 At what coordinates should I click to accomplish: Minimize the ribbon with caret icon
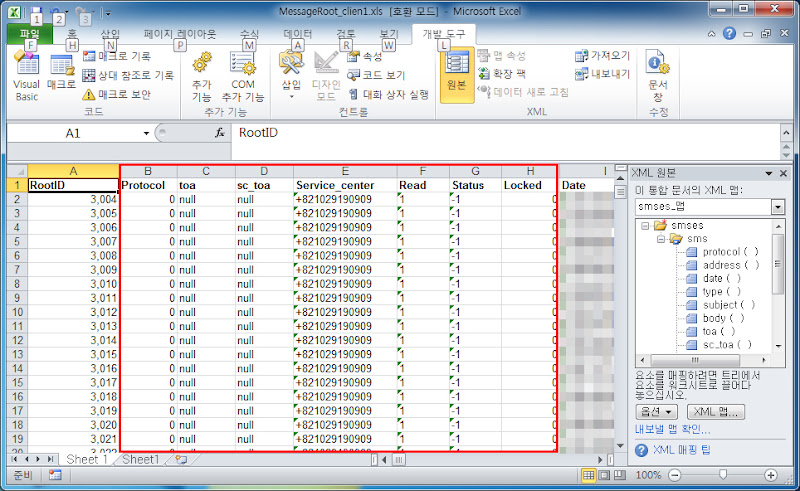(711, 34)
